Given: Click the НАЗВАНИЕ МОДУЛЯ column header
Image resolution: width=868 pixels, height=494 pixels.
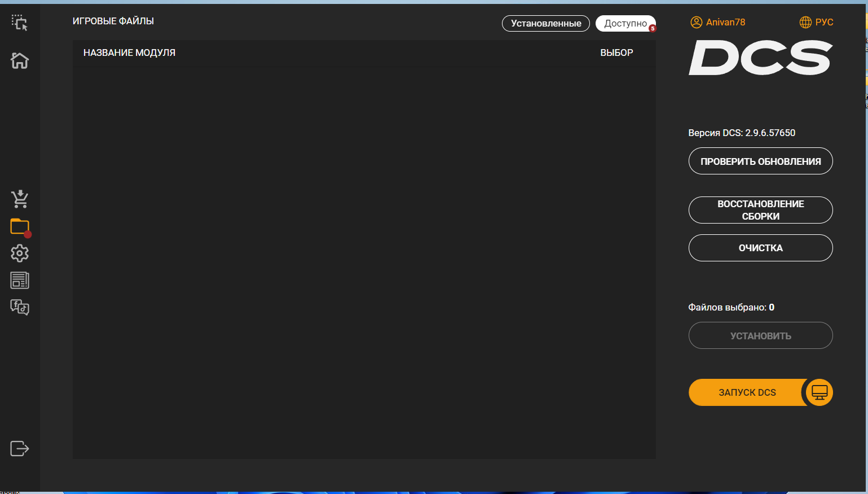Looking at the screenshot, I should click(x=129, y=53).
